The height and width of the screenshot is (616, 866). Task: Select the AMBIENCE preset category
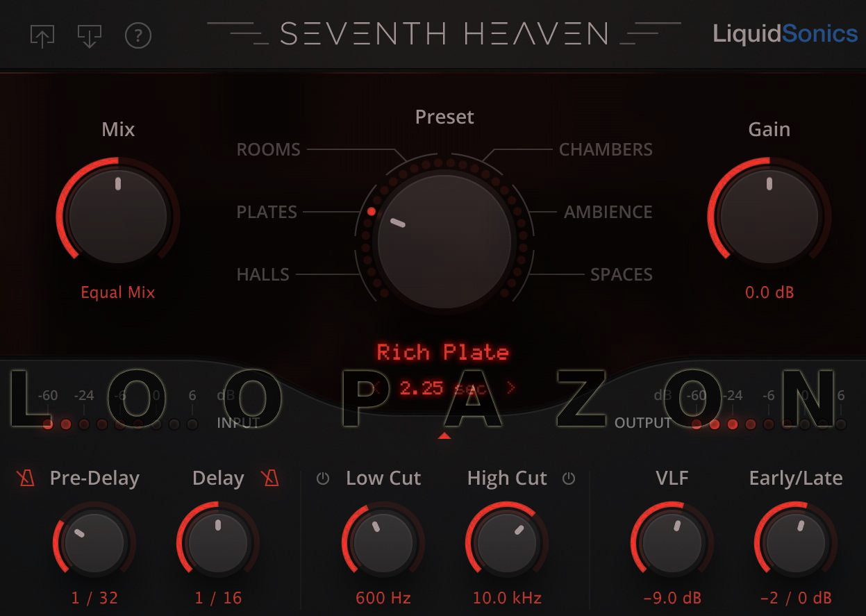(x=608, y=212)
